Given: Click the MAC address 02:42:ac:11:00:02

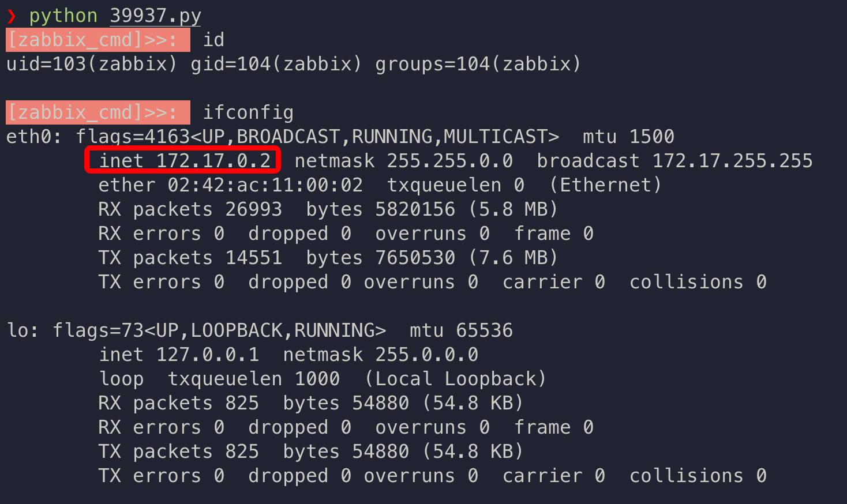Looking at the screenshot, I should pyautogui.click(x=265, y=185).
